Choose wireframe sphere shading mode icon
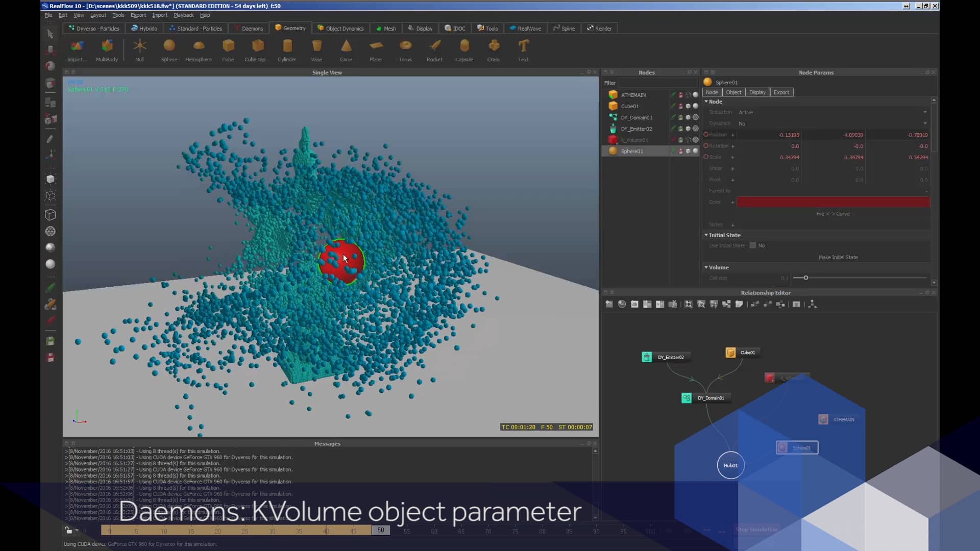The height and width of the screenshot is (551, 980). [50, 231]
